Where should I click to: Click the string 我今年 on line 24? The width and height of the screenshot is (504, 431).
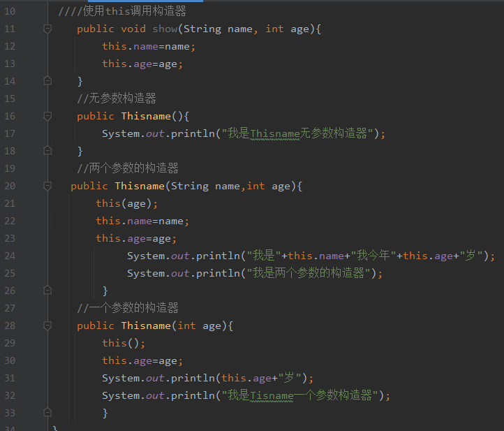click(x=373, y=256)
